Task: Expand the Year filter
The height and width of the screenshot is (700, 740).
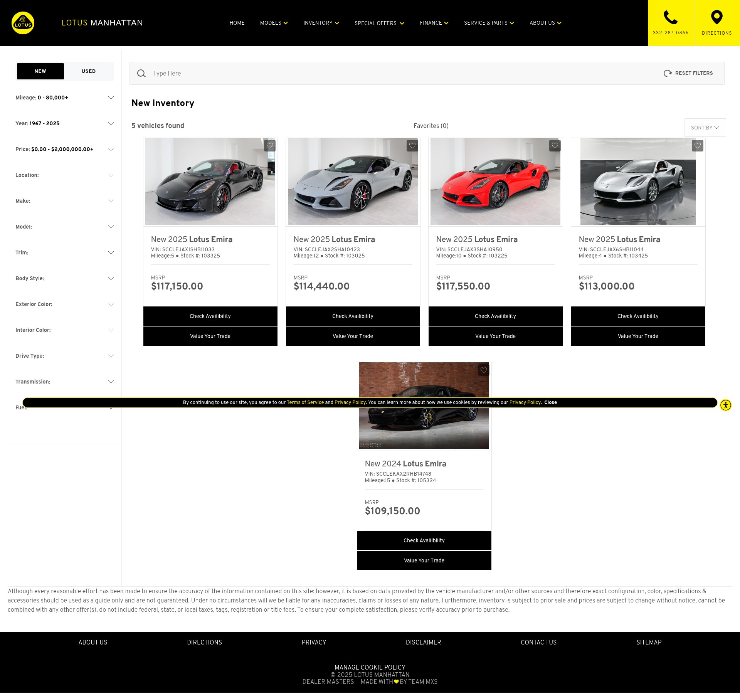Action: 64,124
